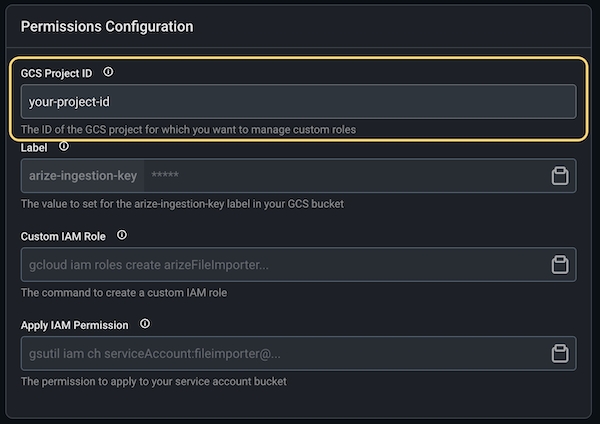Click the Apply IAM Permission label text
The height and width of the screenshot is (424, 600).
(x=75, y=325)
